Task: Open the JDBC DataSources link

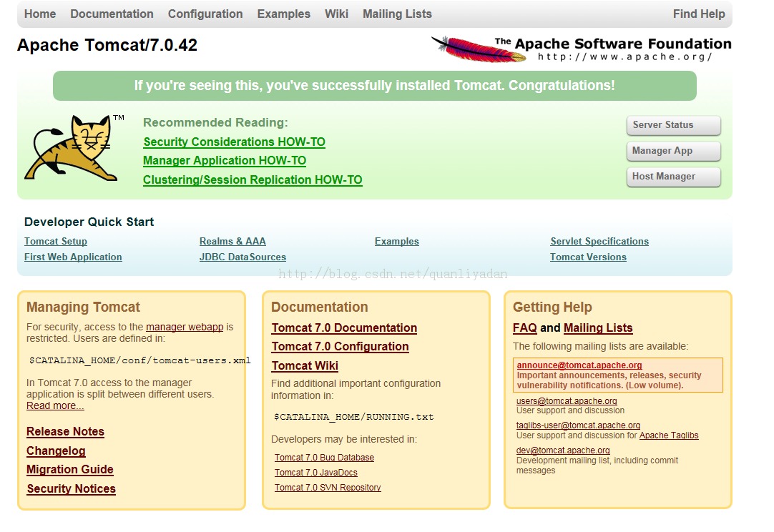Action: point(243,257)
